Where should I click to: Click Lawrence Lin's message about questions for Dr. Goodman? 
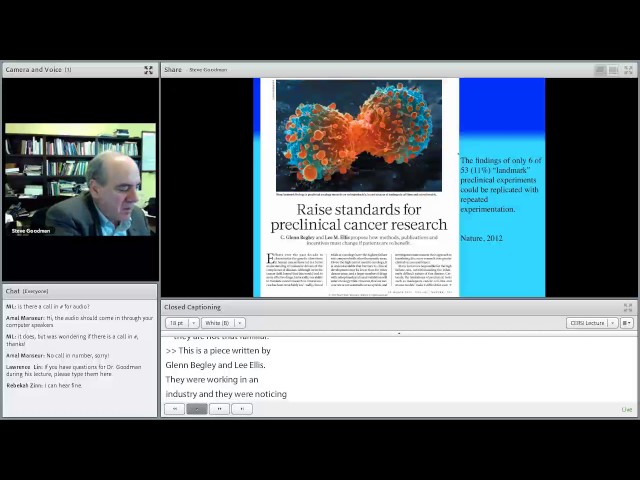(73, 371)
